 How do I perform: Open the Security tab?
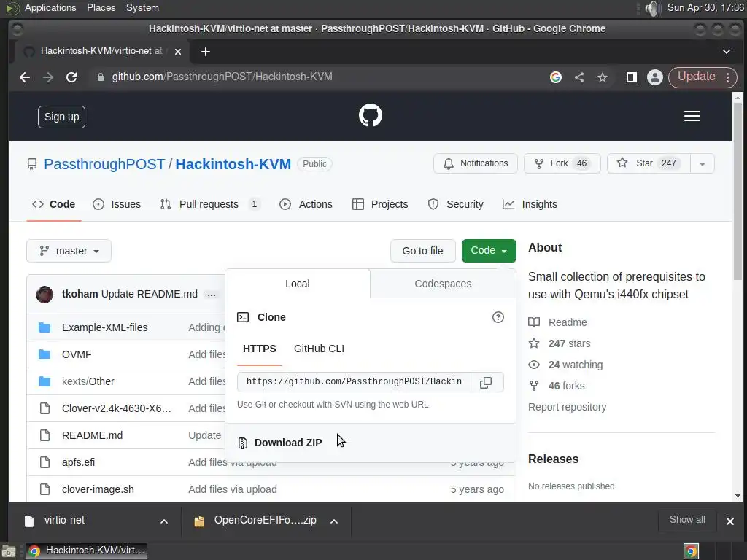[455, 204]
